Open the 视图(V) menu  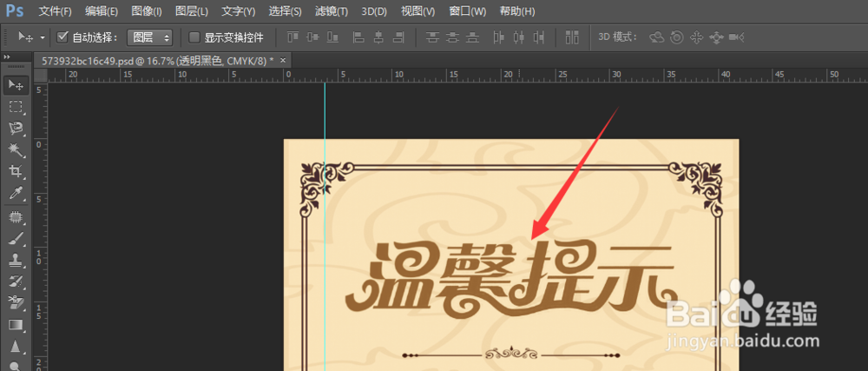pos(418,10)
